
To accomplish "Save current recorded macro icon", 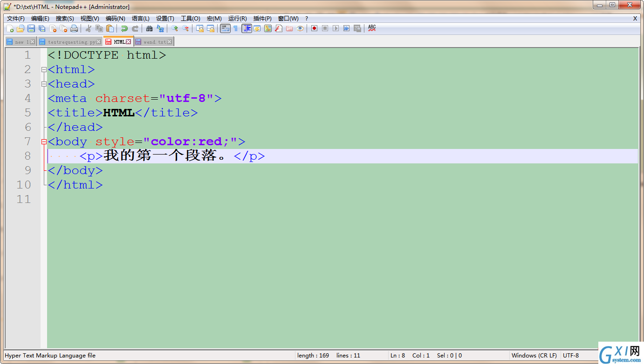I will (357, 28).
